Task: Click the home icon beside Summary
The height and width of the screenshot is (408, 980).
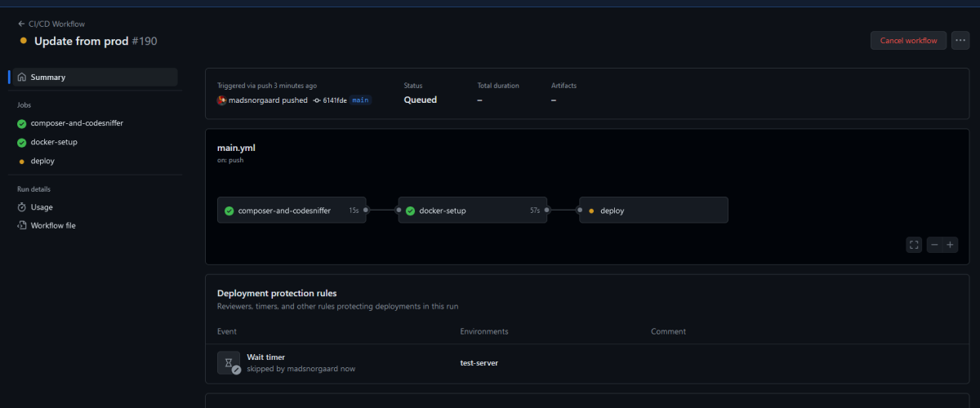Action: [x=22, y=77]
